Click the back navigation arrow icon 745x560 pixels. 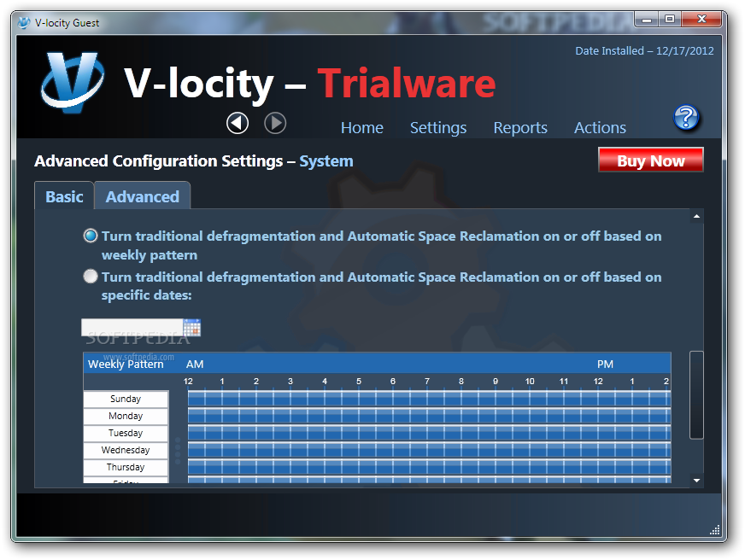coord(238,124)
